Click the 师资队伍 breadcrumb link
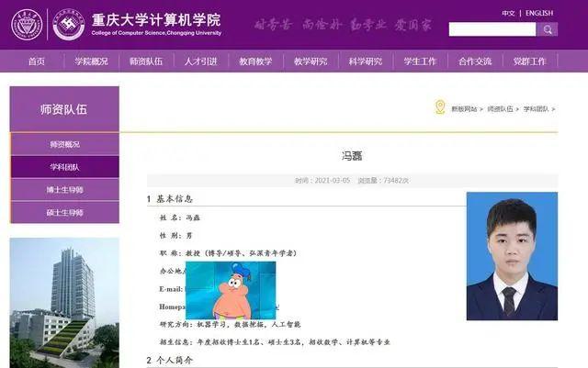The image size is (588, 368). click(500, 108)
